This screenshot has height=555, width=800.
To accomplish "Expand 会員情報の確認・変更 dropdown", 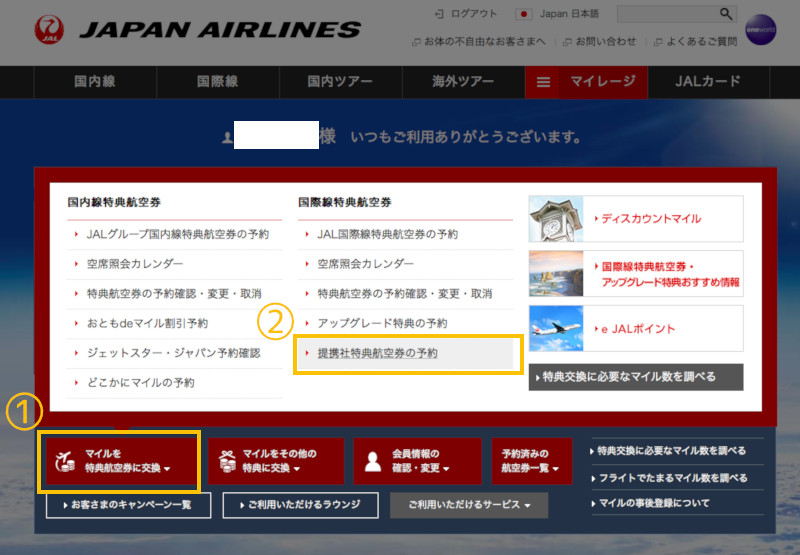I will coord(417,461).
